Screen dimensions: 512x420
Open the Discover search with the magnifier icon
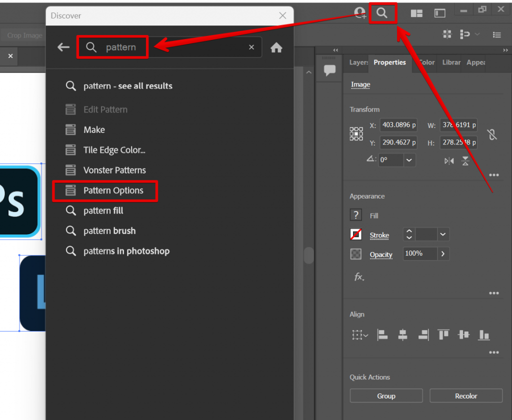coord(383,12)
